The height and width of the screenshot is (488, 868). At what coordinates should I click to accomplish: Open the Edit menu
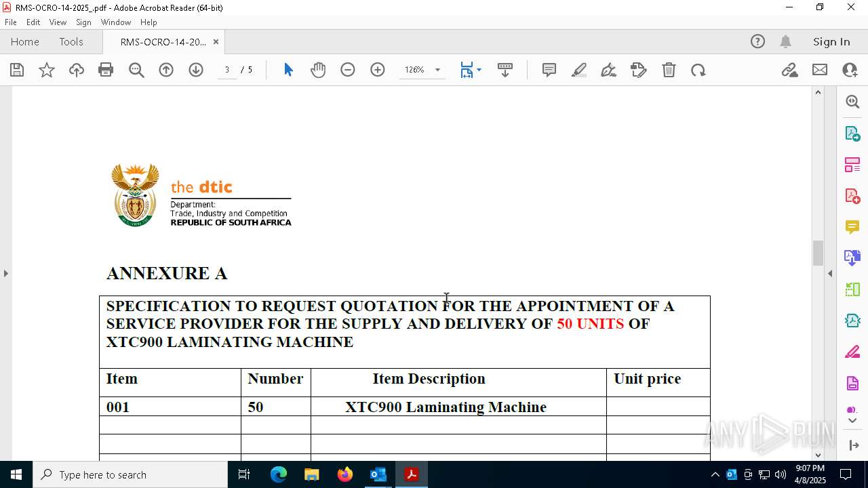pyautogui.click(x=33, y=22)
